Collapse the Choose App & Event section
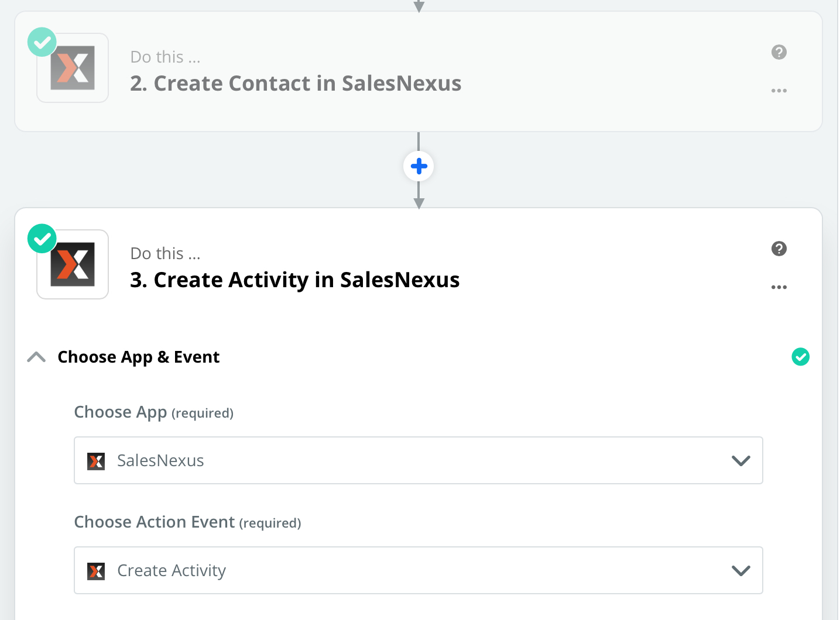 (x=36, y=357)
